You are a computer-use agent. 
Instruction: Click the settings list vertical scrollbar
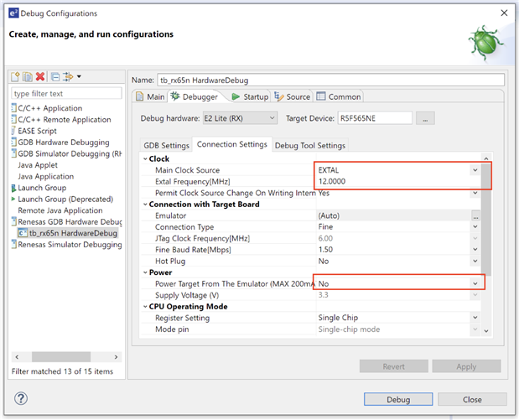pyautogui.click(x=487, y=218)
